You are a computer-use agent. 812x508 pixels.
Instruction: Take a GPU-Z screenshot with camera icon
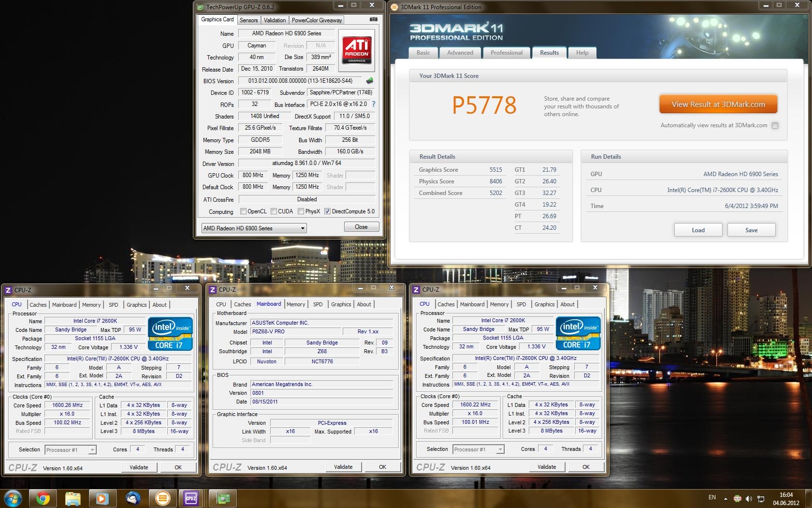(373, 20)
